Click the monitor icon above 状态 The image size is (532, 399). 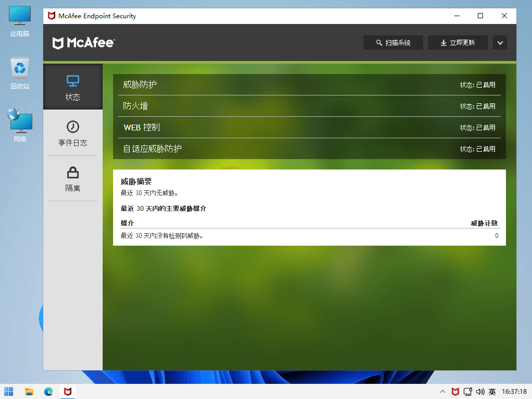pos(73,81)
